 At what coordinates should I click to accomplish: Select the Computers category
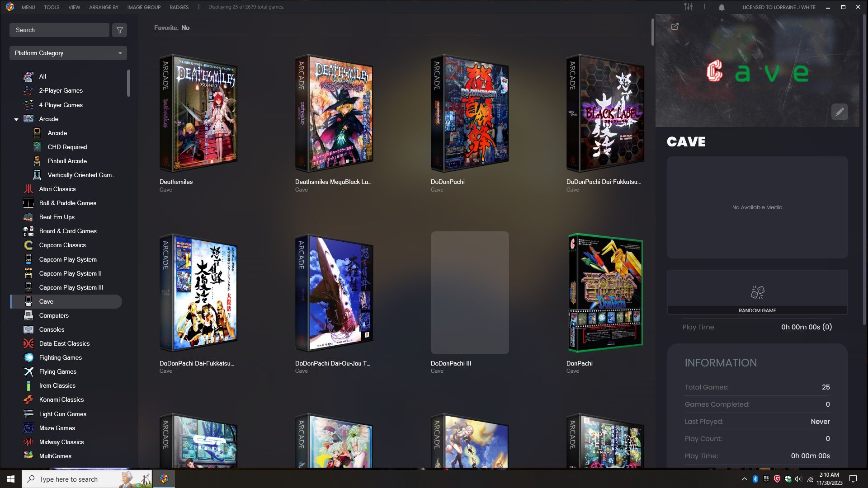(54, 315)
